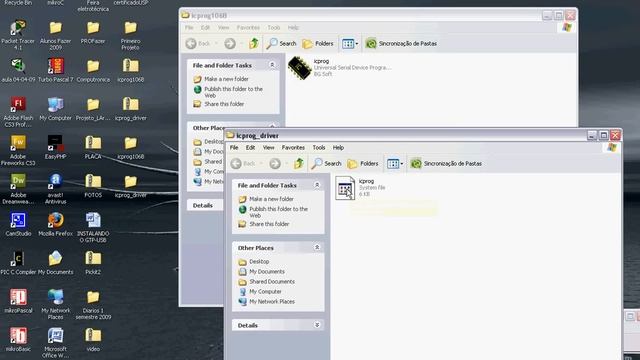Select INSTALANDO O GTP-USB document icon

(93, 227)
